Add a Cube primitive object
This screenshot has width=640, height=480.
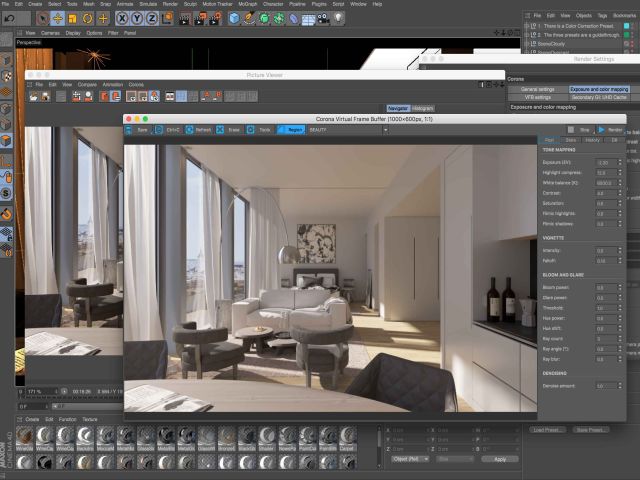coord(234,18)
